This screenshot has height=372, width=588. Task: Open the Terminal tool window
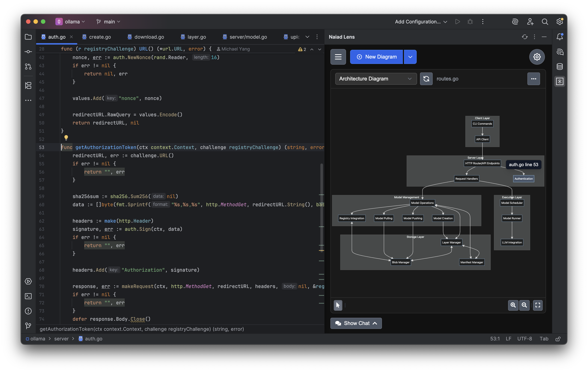pos(28,296)
